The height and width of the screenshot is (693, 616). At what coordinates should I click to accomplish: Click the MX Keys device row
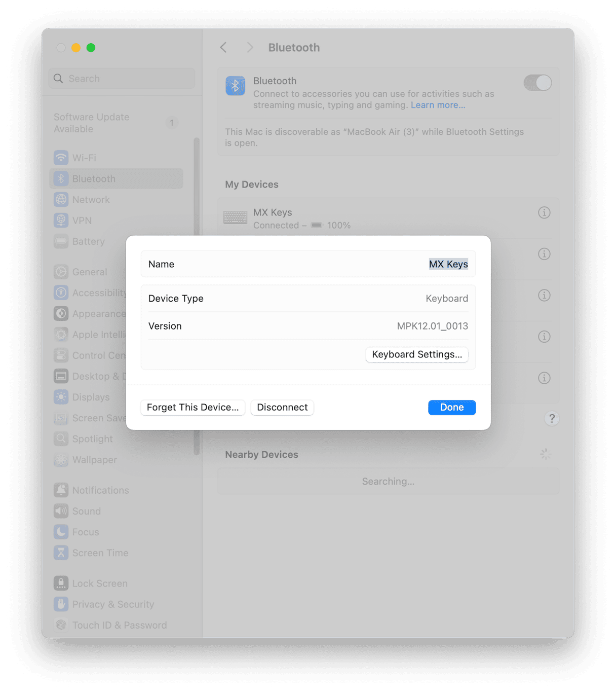point(389,218)
